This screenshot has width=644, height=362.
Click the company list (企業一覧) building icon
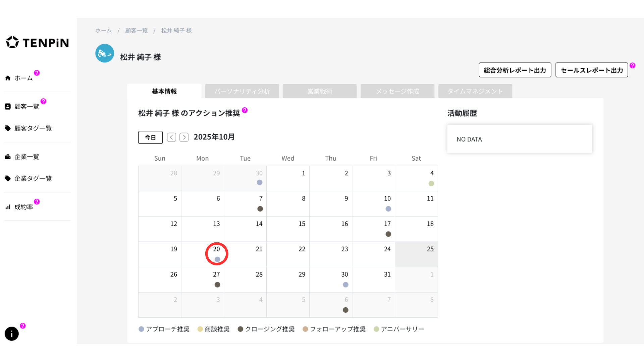[8, 157]
